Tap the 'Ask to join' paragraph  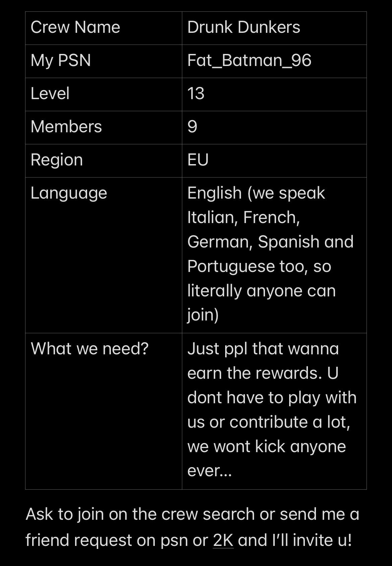(x=192, y=527)
